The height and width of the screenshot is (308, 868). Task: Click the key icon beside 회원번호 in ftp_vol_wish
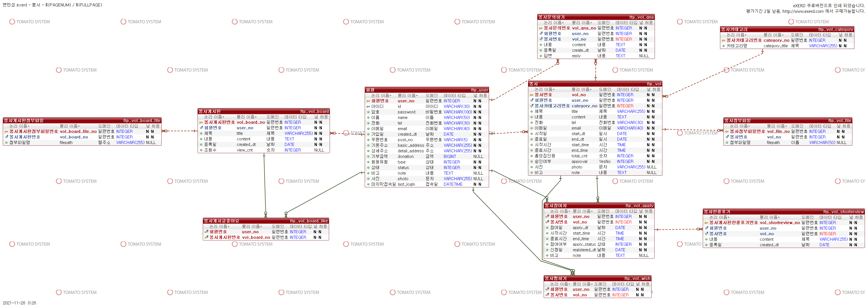(x=547, y=289)
